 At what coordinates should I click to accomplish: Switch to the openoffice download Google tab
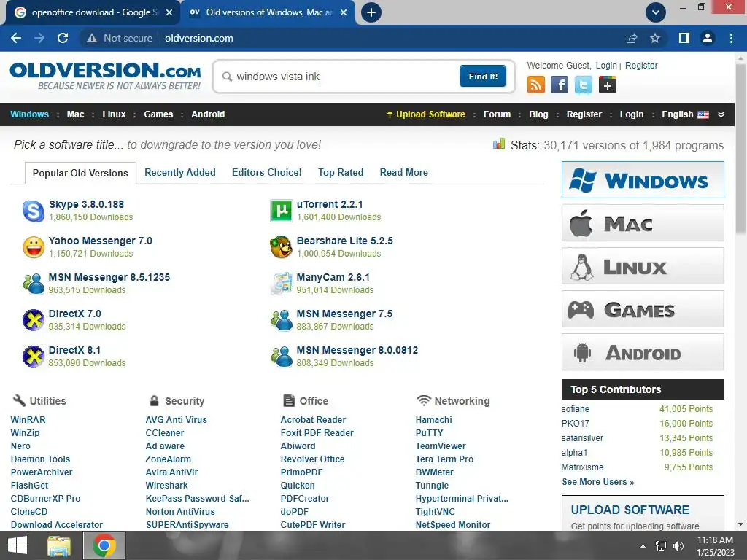pyautogui.click(x=93, y=12)
